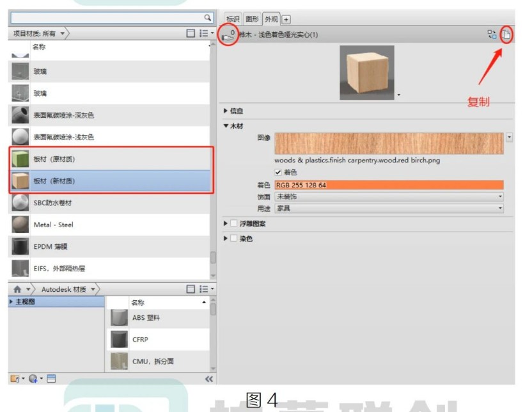
Task: Click the shared asset hand icon
Action: coord(228,35)
